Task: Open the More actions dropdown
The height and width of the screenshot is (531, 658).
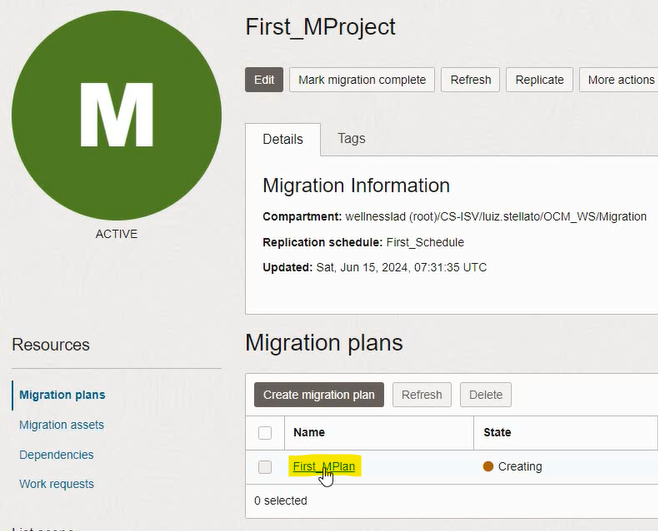Action: point(620,80)
